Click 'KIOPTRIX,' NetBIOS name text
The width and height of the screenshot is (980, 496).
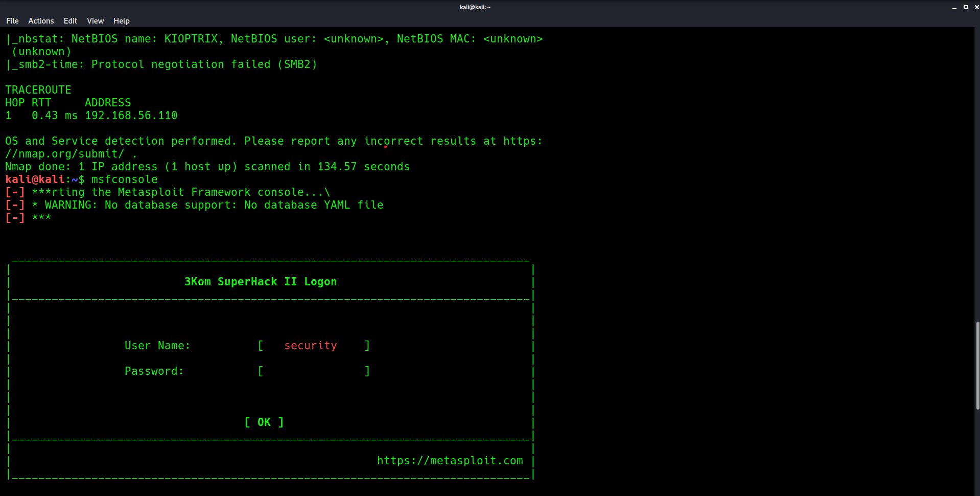click(x=194, y=39)
